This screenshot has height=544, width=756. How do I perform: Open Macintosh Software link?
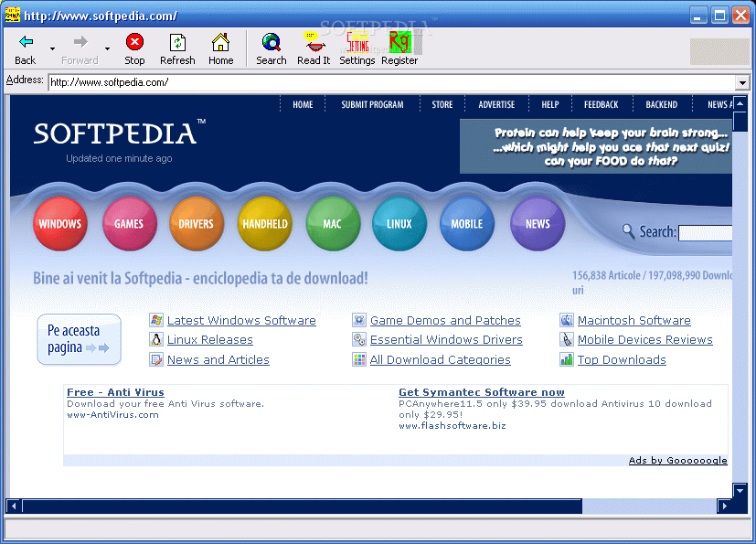coord(634,321)
